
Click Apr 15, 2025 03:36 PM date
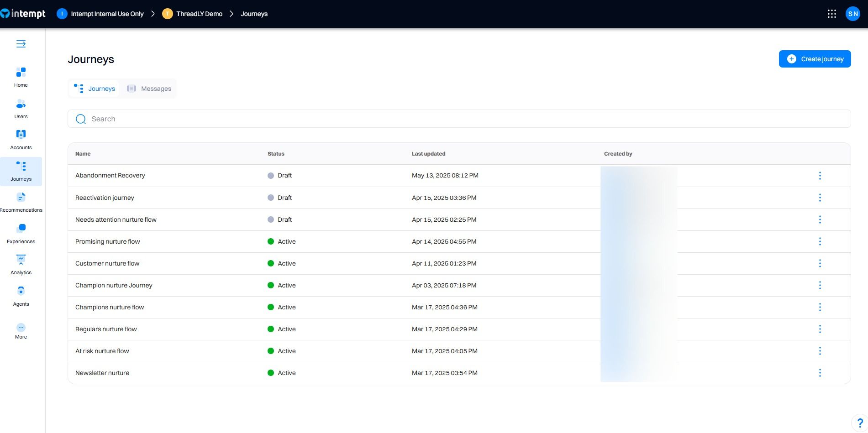point(444,198)
